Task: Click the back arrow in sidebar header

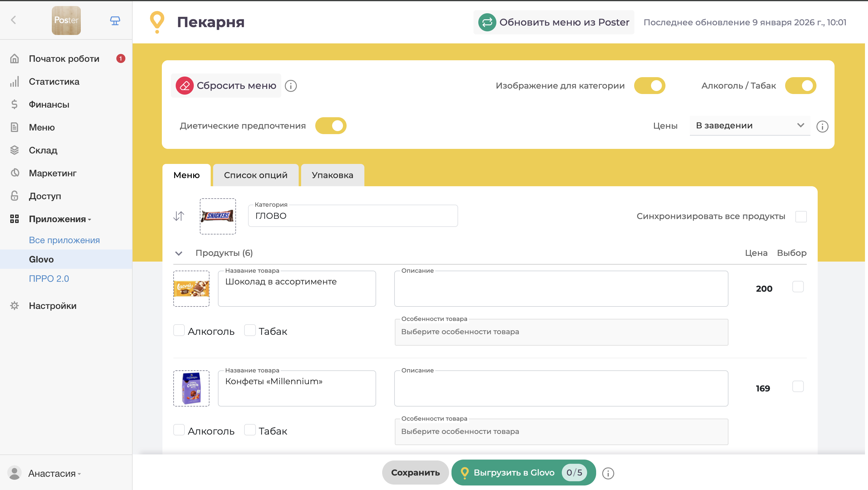Action: pos(14,20)
